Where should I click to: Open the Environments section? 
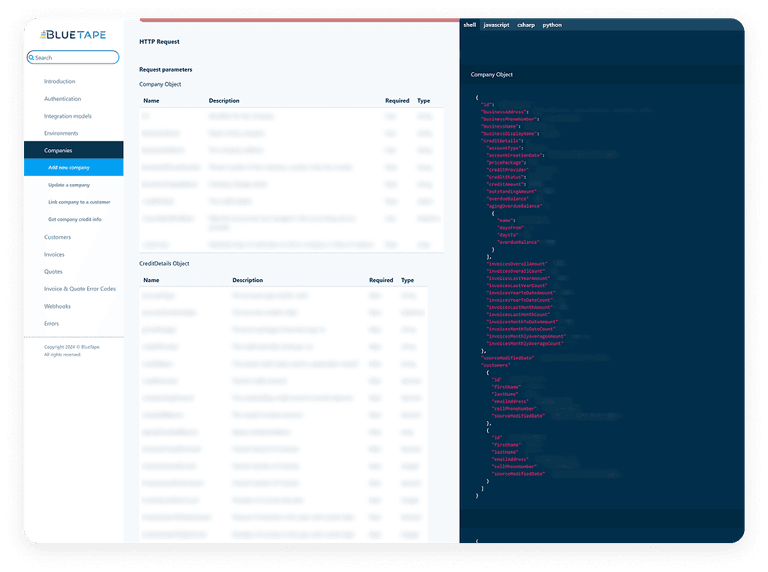[x=61, y=133]
